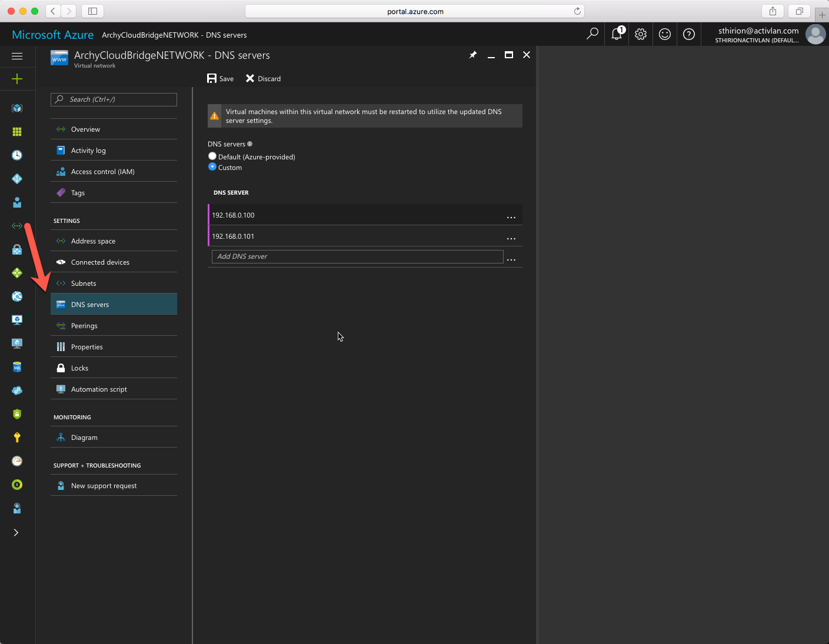
Task: Click the blade Search (Ctrl+/) box
Action: pyautogui.click(x=114, y=99)
